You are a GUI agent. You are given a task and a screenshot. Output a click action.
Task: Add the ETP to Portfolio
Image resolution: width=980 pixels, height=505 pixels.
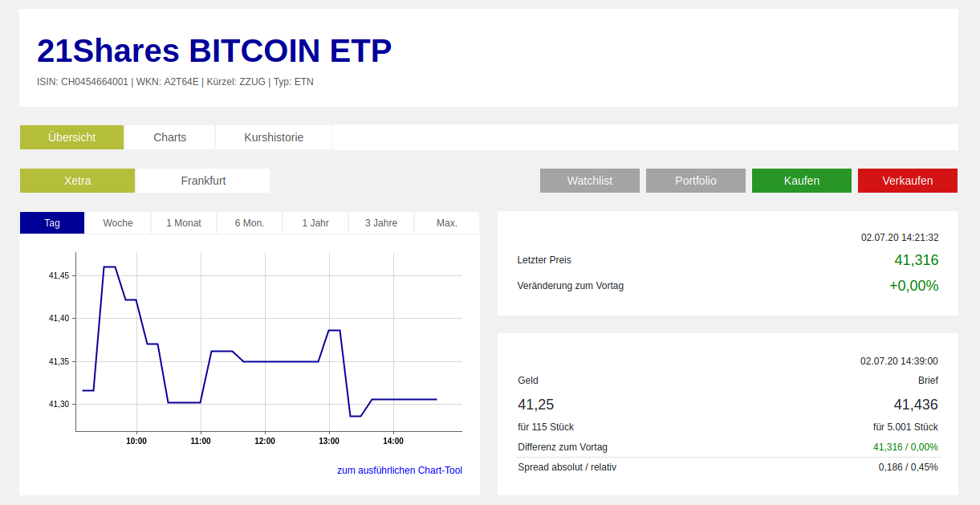[x=696, y=181]
